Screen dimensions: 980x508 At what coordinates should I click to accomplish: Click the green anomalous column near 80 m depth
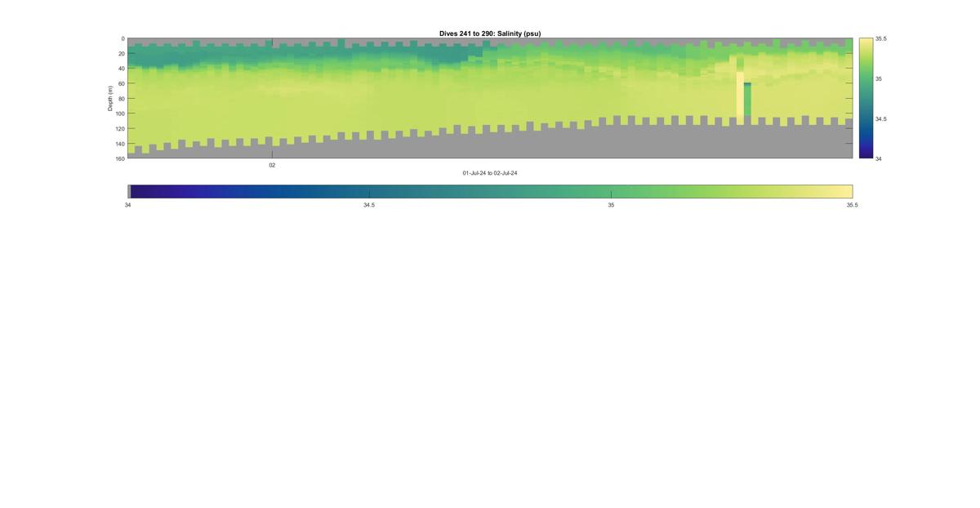coord(747,100)
